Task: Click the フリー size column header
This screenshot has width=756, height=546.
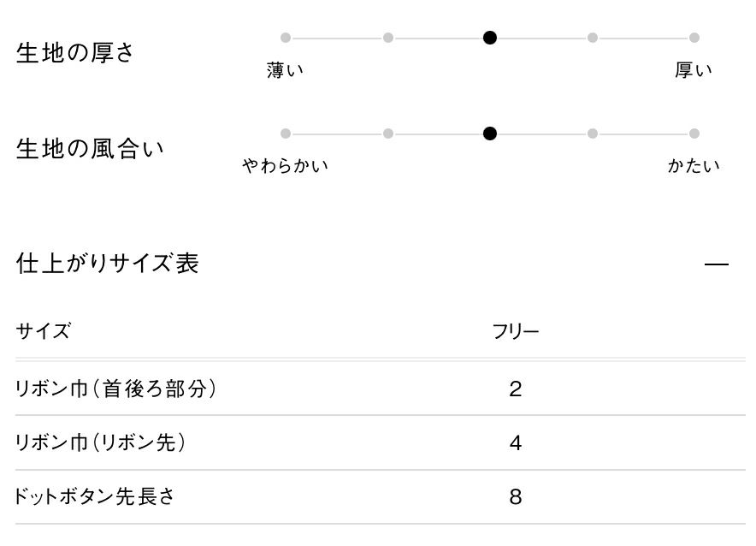Action: (x=515, y=332)
